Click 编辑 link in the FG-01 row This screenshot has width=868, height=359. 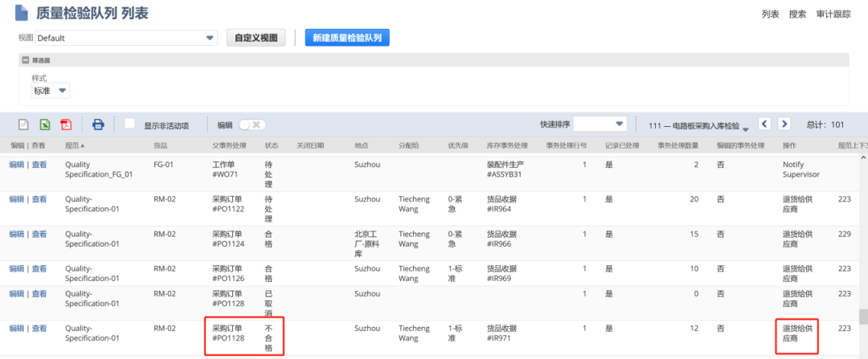[x=17, y=165]
